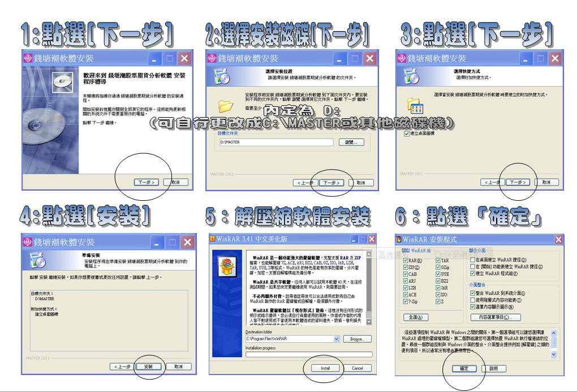Enable 在桌面建立 WinRAR 捷徑 checkbox

click(472, 260)
